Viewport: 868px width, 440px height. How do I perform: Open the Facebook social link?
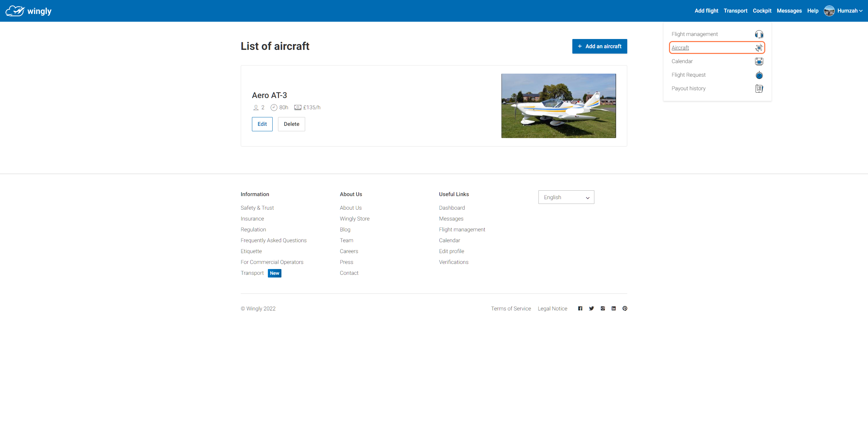[x=580, y=308]
